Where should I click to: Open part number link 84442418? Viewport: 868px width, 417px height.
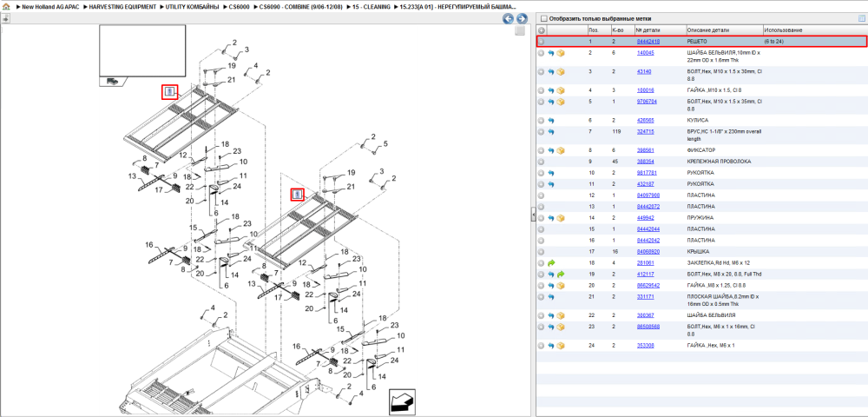(648, 42)
